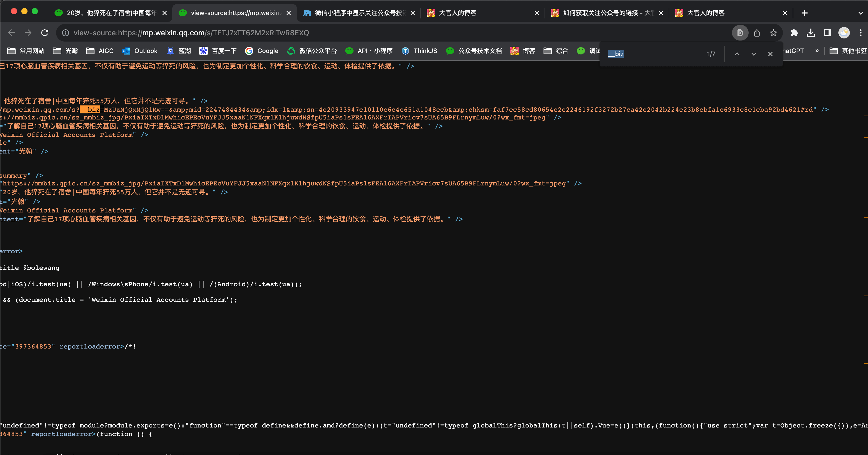This screenshot has height=455, width=868.
Task: Switch to the 如何获取关注公众号的链接 tab
Action: pos(607,13)
